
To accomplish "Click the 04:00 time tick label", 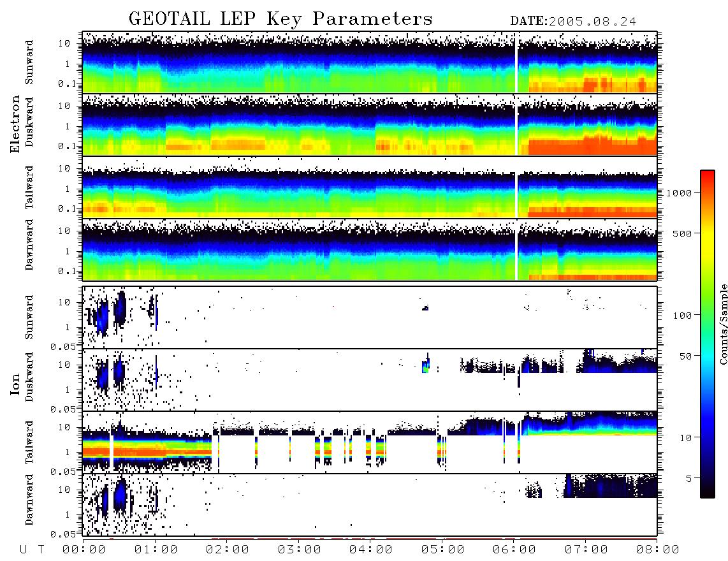I will tap(370, 550).
